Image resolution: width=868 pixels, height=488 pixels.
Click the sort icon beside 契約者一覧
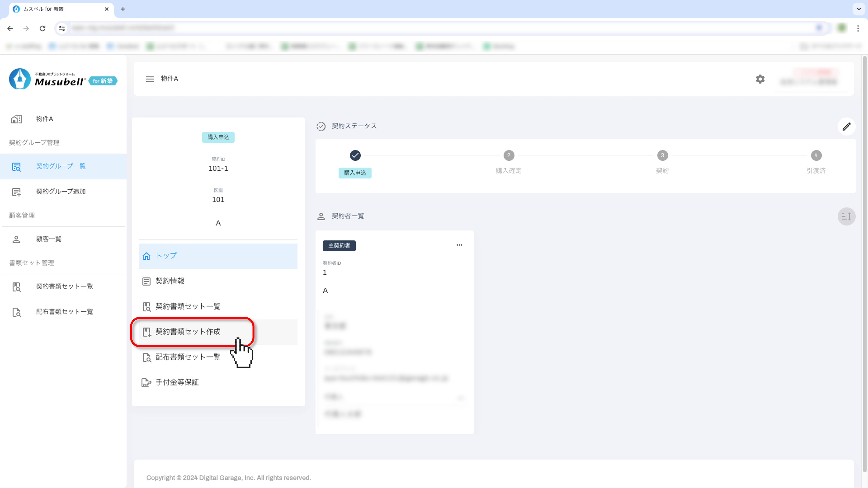tap(846, 216)
